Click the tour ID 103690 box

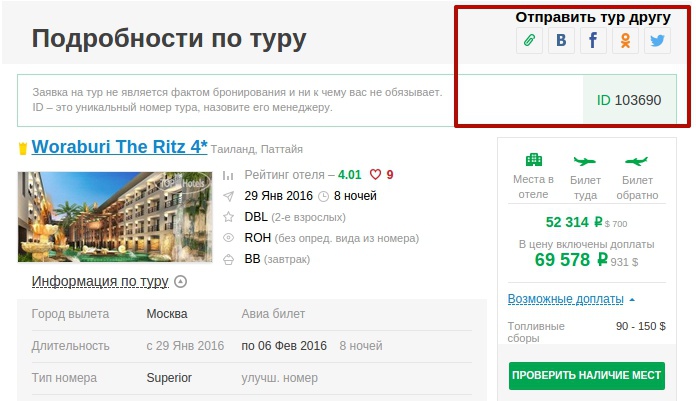point(629,100)
